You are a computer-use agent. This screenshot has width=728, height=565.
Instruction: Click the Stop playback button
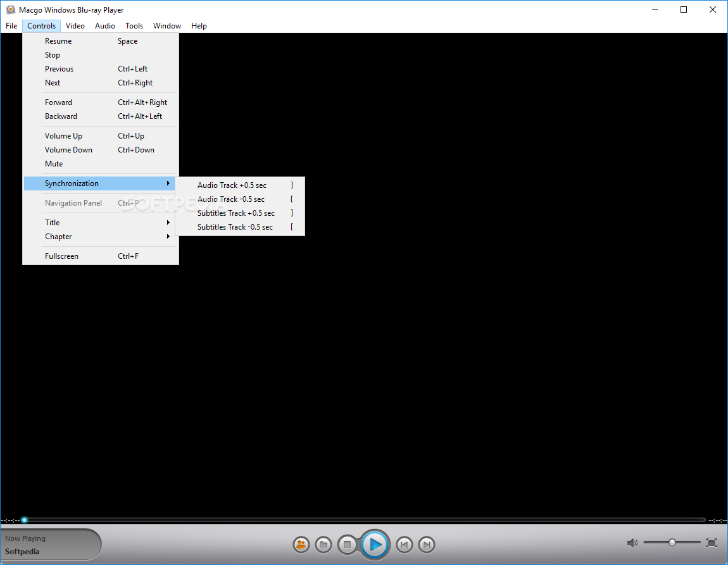click(x=347, y=545)
